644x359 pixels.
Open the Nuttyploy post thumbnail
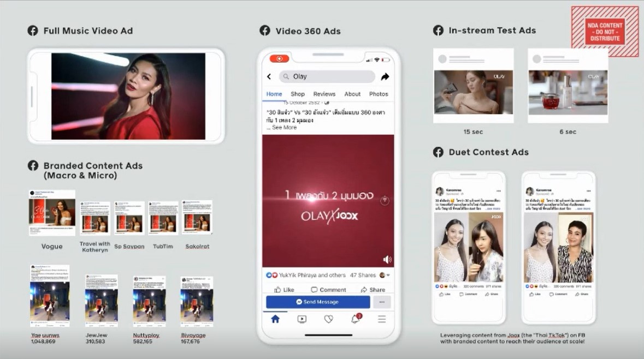coord(150,301)
